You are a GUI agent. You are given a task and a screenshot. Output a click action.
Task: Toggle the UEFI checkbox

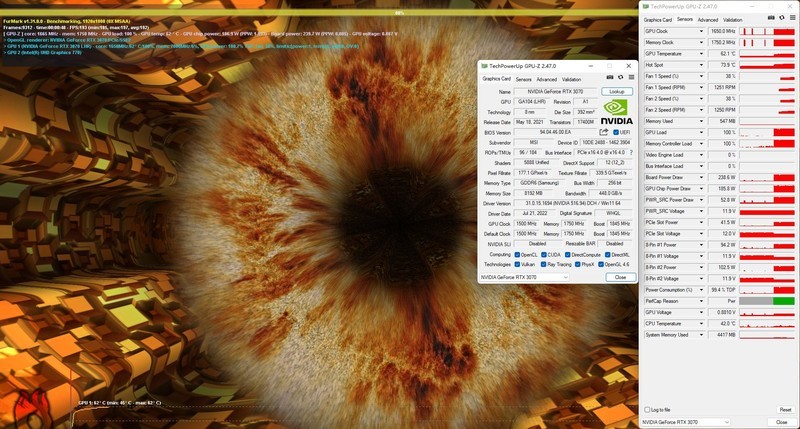616,132
